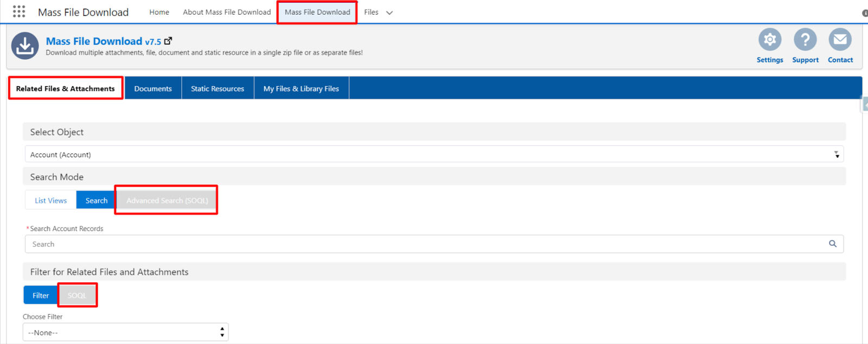Screen dimensions: 868x344
Task: Open the Select Object Account dropdown
Action: (434, 155)
